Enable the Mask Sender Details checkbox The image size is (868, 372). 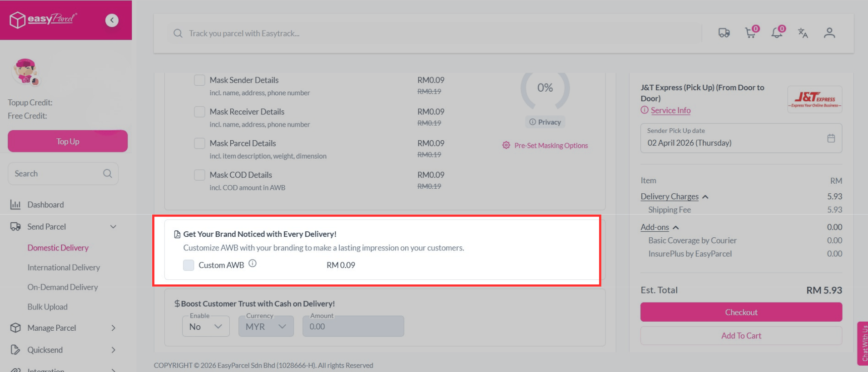pyautogui.click(x=199, y=80)
